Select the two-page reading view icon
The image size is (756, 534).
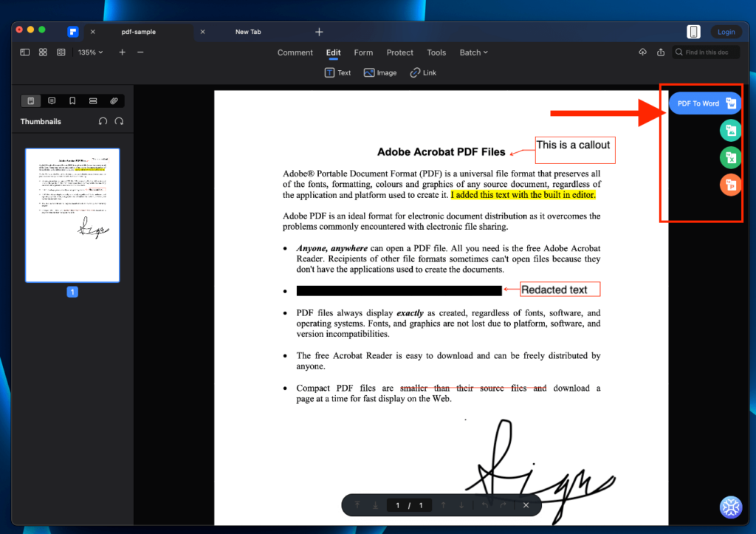coord(61,52)
